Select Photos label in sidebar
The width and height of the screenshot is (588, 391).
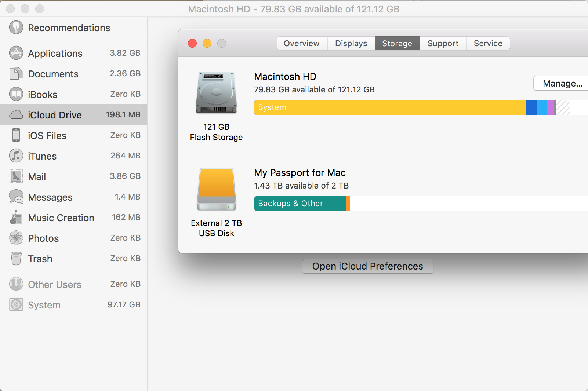pos(43,238)
